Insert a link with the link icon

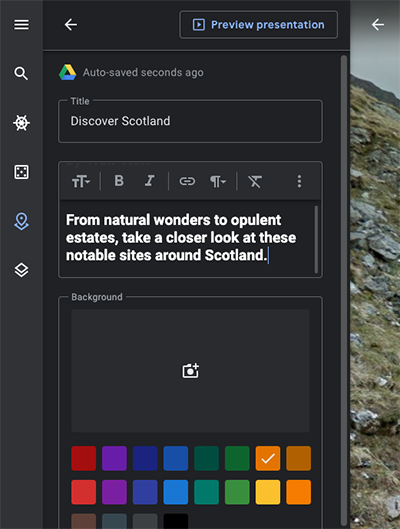[x=187, y=181]
